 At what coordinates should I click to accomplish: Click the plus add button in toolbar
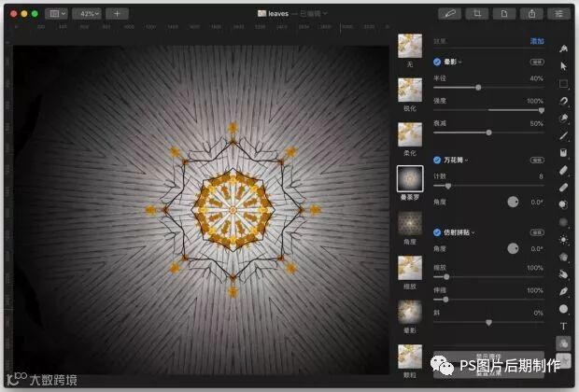coord(117,14)
